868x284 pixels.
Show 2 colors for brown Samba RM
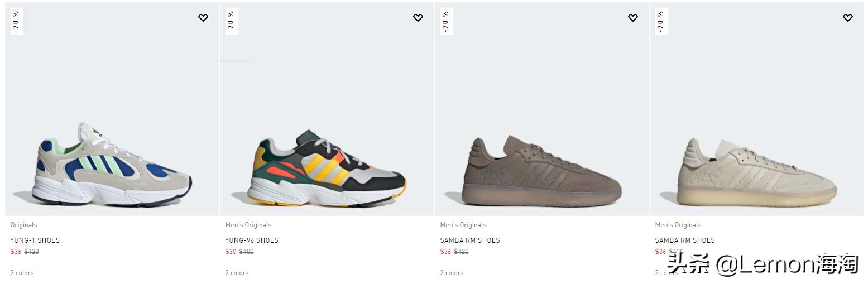point(452,273)
